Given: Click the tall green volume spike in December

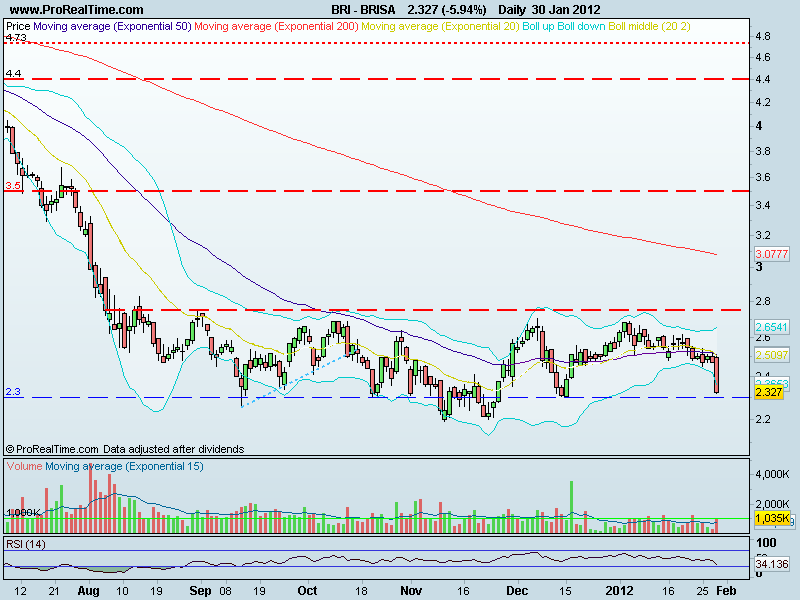Looking at the screenshot, I should pos(571,507).
